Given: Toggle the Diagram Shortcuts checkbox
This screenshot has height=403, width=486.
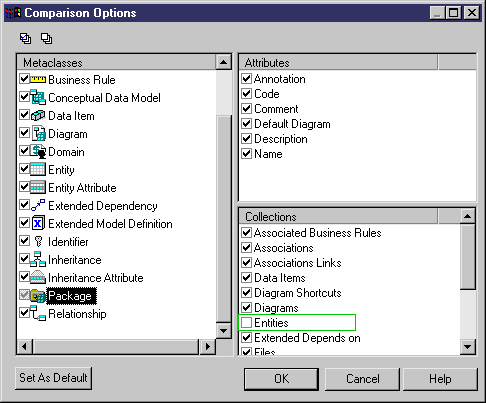Looking at the screenshot, I should coord(246,292).
